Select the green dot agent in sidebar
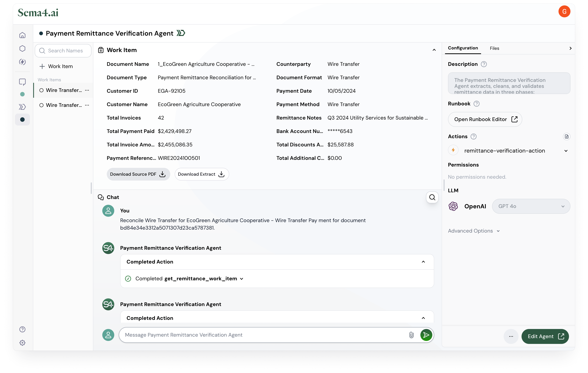 [22, 94]
